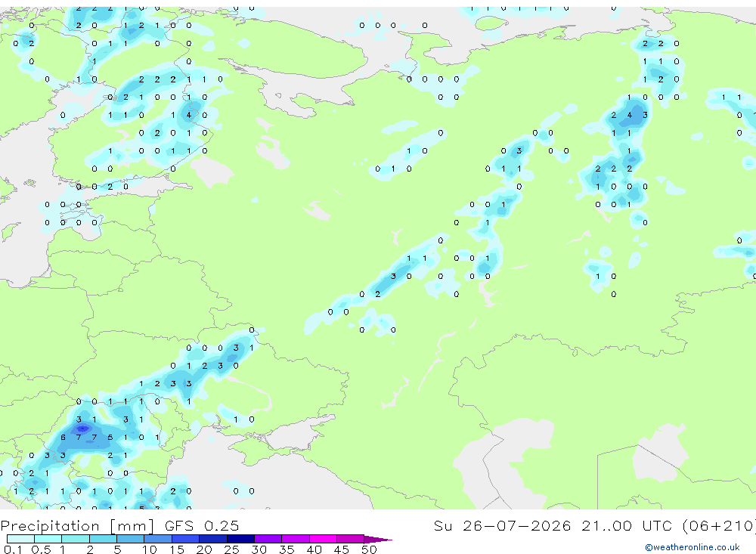
Task: Click the 2–5 mm legend color swatch
Action: pyautogui.click(x=103, y=539)
